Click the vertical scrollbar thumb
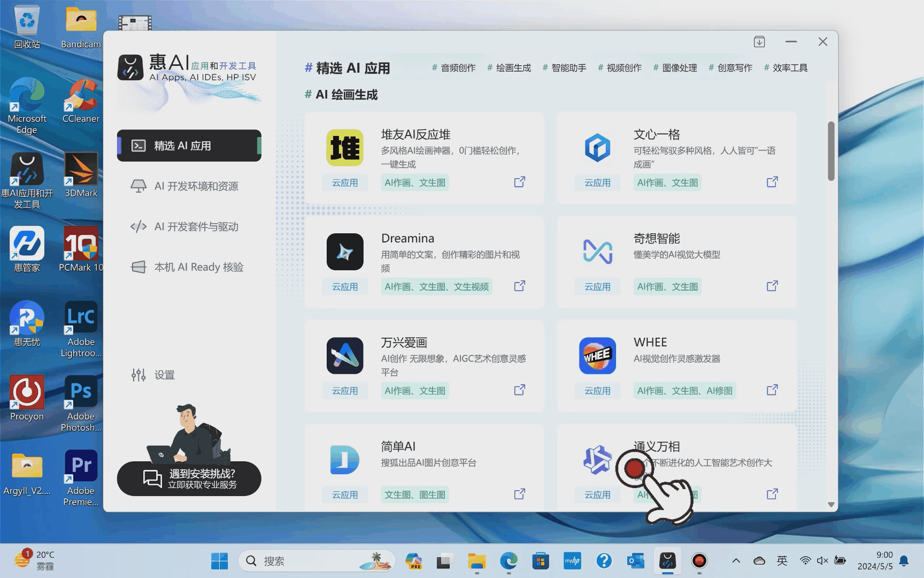This screenshot has height=578, width=924. [831, 151]
